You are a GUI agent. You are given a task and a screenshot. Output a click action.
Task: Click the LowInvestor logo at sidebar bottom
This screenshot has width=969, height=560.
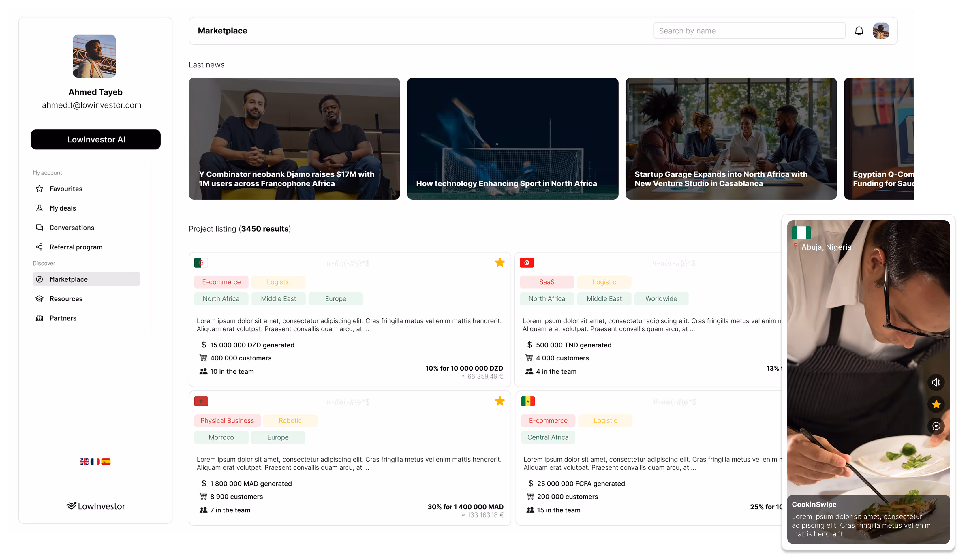pos(96,506)
